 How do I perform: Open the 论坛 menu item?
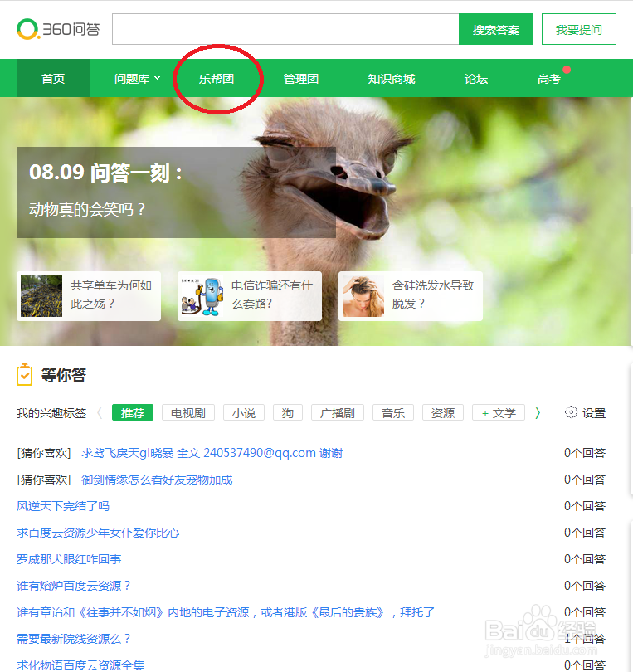click(x=476, y=79)
